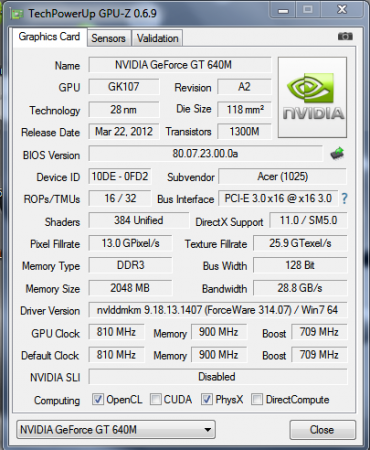The image size is (370, 450).
Task: Click the GPU field showing GK107
Action: point(124,87)
